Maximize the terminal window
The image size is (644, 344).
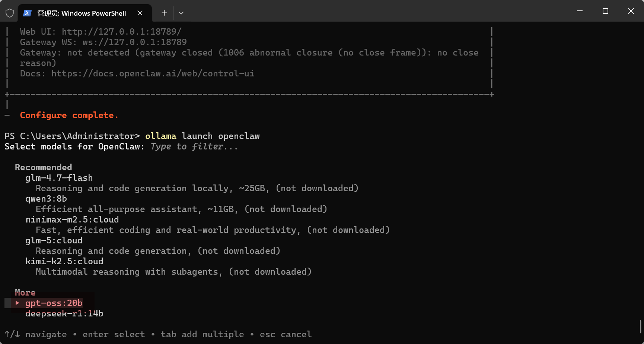point(605,11)
